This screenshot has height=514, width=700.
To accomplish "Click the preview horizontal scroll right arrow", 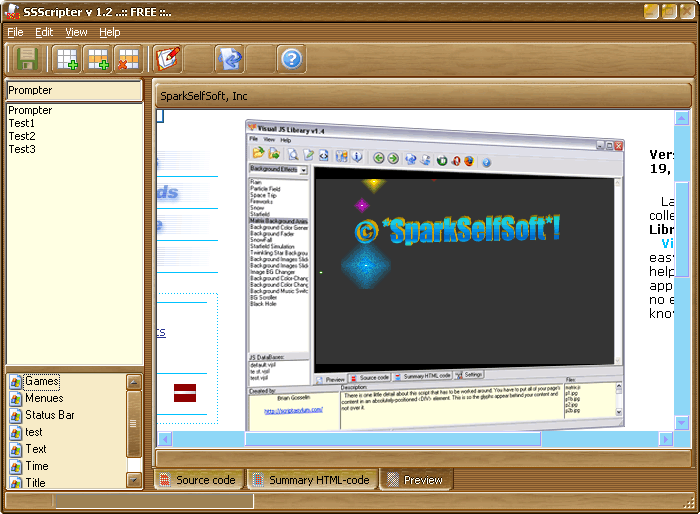I will click(x=666, y=439).
